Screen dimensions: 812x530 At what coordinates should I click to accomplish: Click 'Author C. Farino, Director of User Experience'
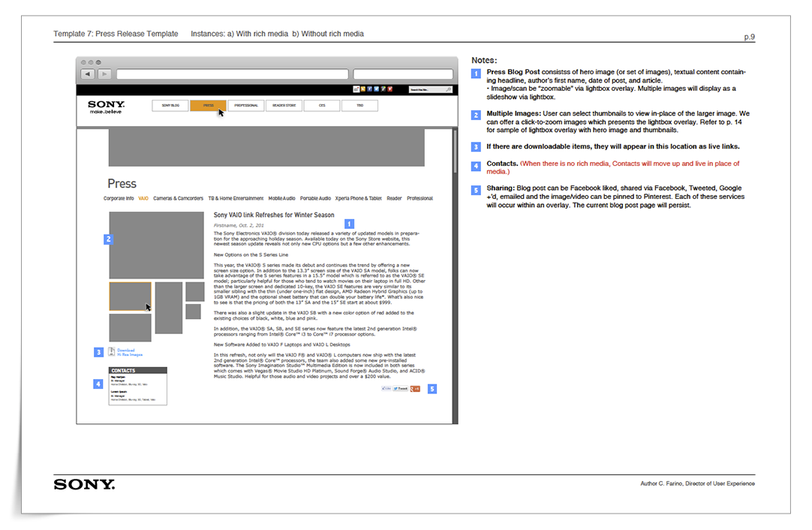coord(697,483)
